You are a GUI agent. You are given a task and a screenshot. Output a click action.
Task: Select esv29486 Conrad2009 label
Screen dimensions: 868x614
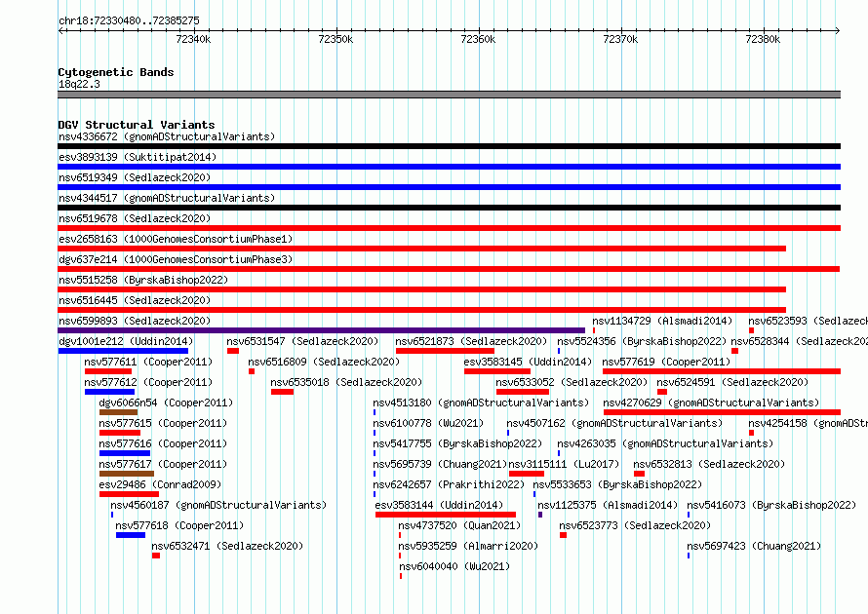coord(160,484)
